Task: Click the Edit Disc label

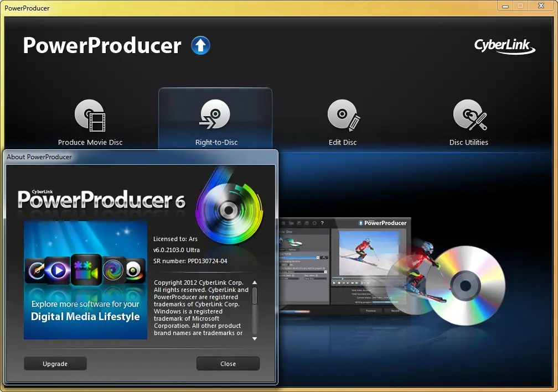Action: click(343, 142)
